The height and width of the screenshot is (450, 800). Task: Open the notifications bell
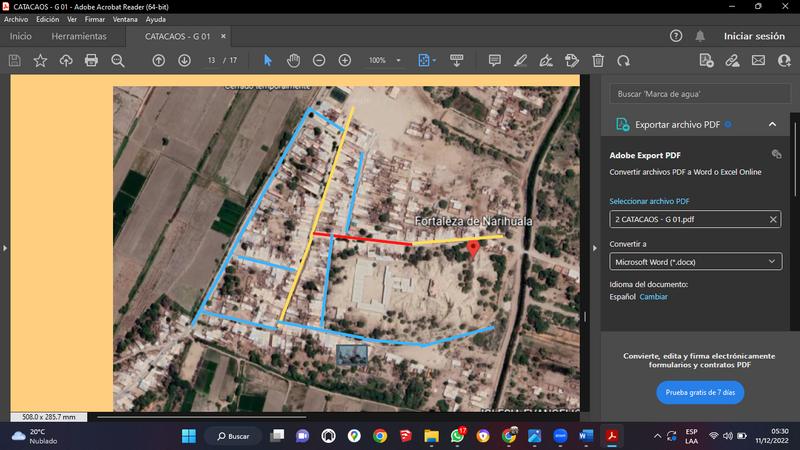(x=700, y=36)
